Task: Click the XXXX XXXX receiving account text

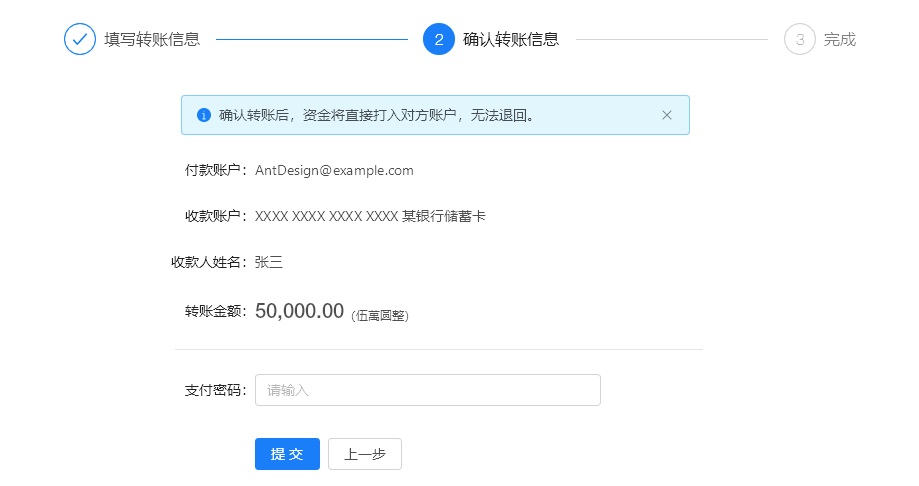Action: click(370, 216)
